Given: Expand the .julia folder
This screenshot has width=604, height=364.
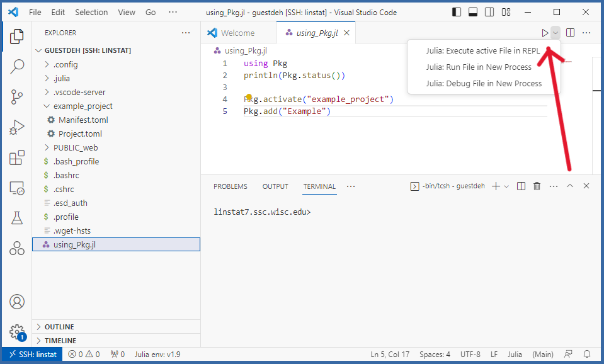Looking at the screenshot, I should pyautogui.click(x=61, y=78).
